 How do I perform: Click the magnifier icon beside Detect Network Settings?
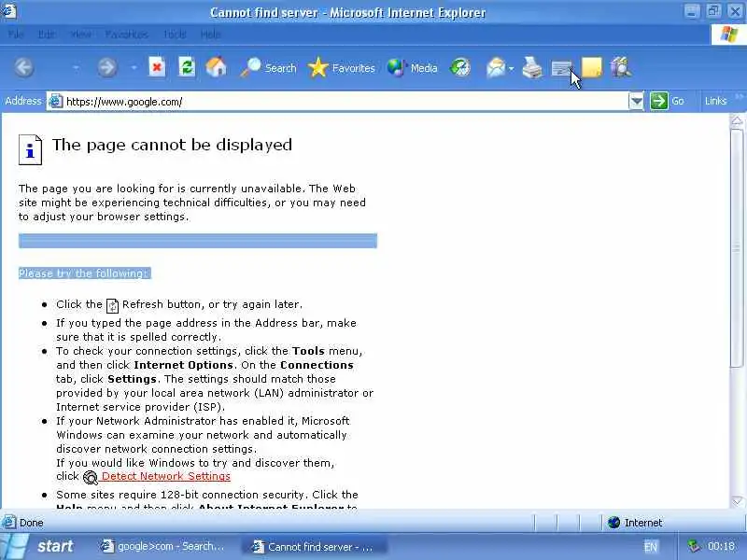[90, 477]
